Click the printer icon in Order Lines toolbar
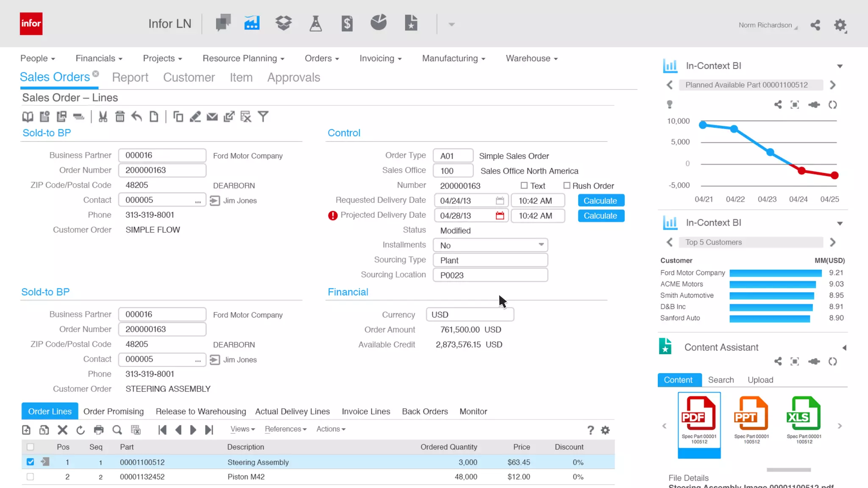Screen dimensions: 868x488 click(x=99, y=430)
